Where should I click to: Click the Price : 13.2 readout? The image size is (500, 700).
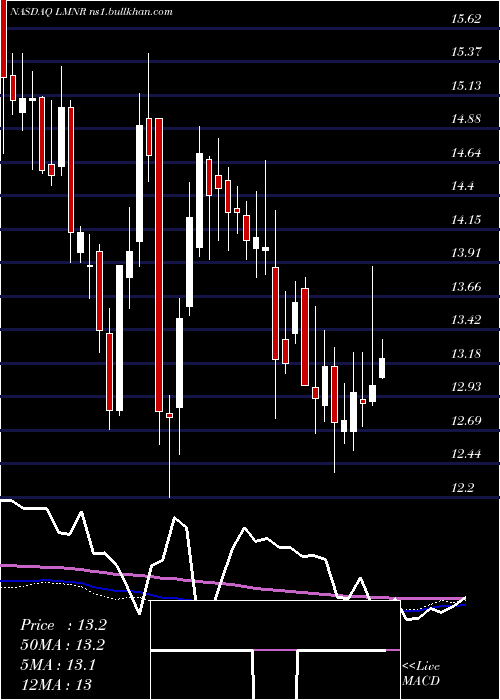(63, 625)
